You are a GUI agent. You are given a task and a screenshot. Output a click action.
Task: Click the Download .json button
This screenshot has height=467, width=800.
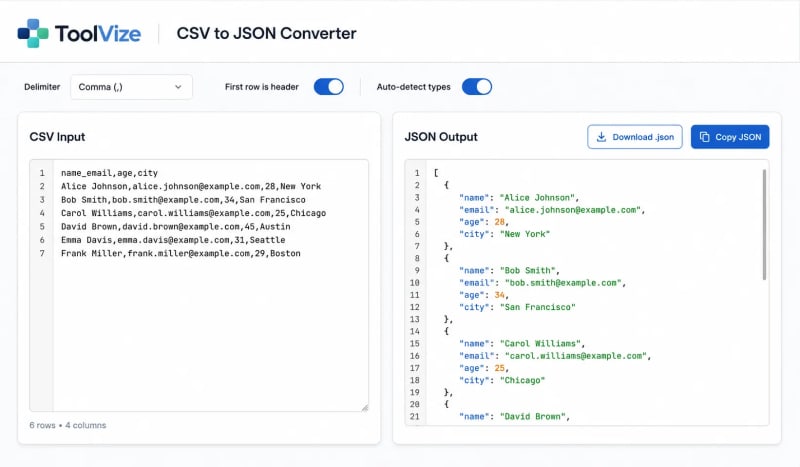(635, 137)
